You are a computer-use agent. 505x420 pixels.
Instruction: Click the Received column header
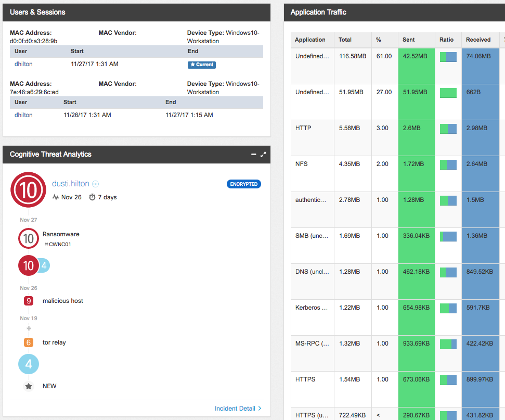tap(478, 40)
